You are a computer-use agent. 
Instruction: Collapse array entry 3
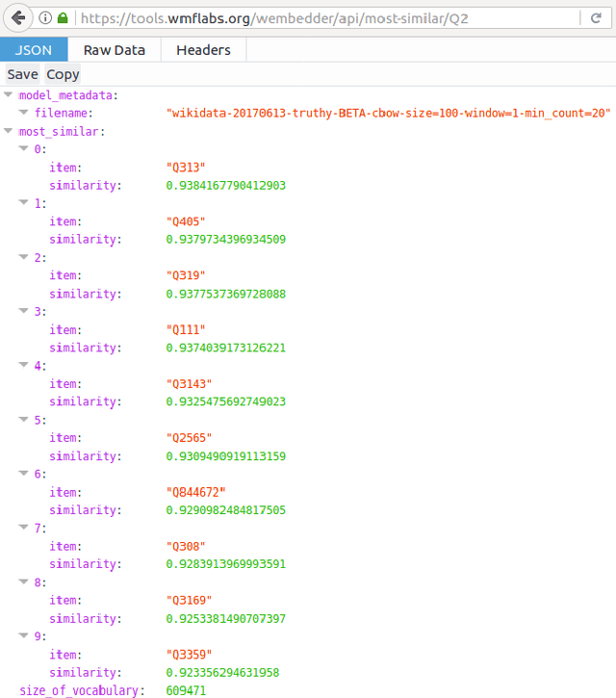(24, 312)
